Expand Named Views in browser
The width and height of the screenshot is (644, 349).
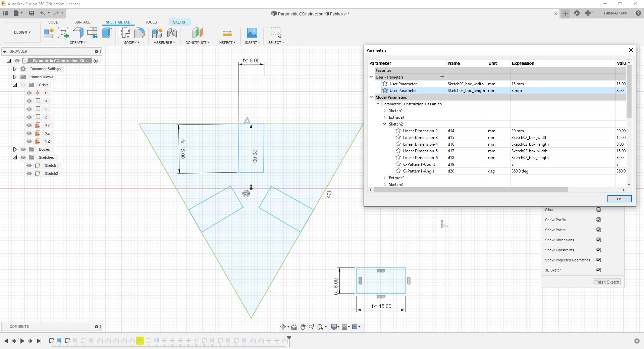click(x=15, y=77)
